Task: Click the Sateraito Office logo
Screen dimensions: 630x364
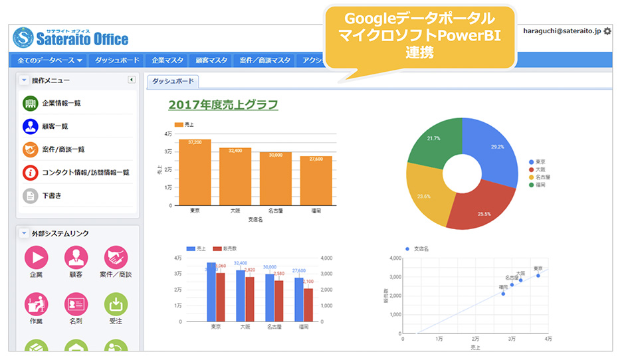Action: (70, 38)
